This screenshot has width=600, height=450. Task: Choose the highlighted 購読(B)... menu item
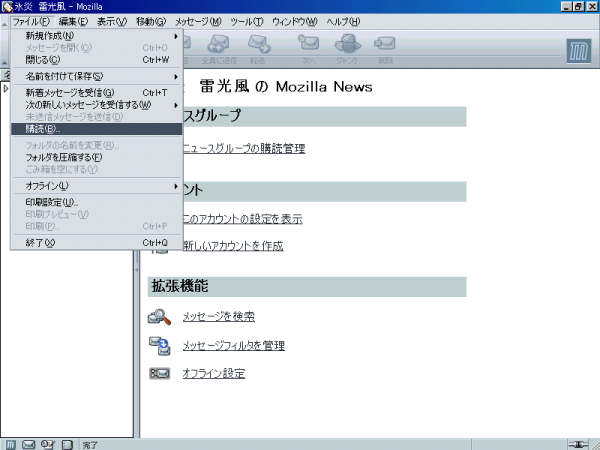97,129
